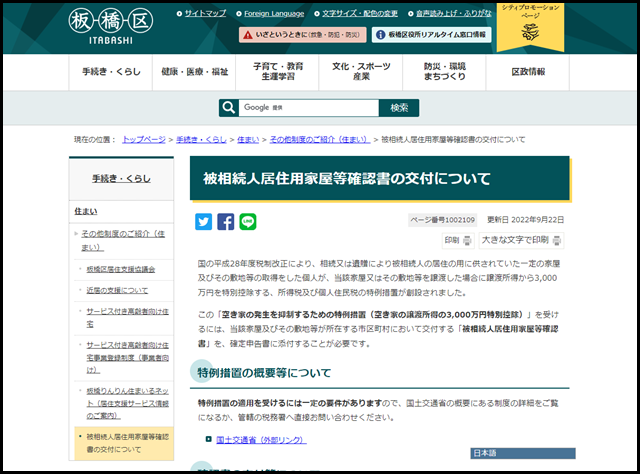Select sidebar 被相続人居住用家屋等確認書の交付について item

124,443
